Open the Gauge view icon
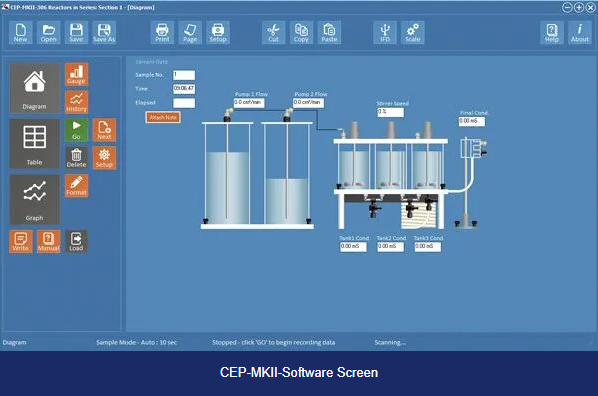Viewport: 598px width, 396px height. coord(76,74)
